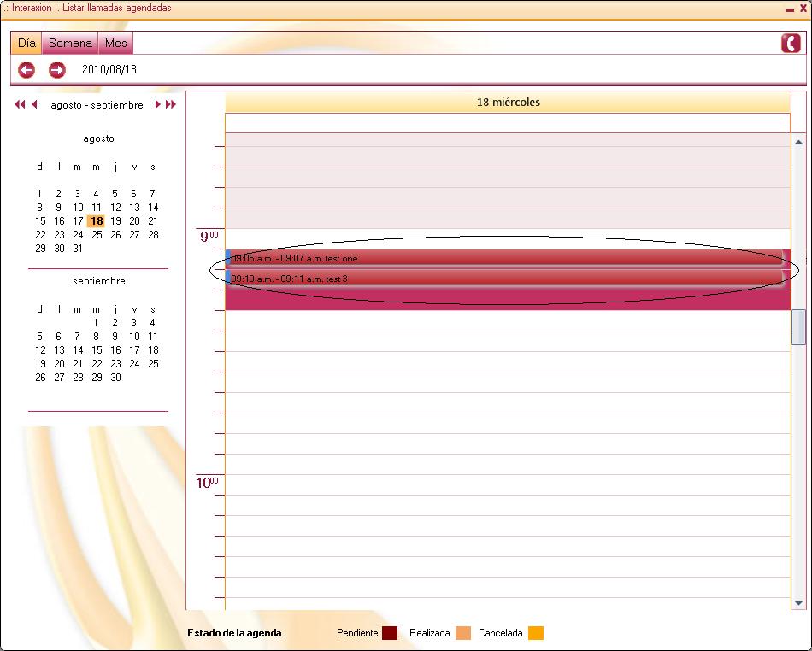Open the 'test one' scheduled call
Viewport: 812px width, 651px height.
(x=504, y=258)
